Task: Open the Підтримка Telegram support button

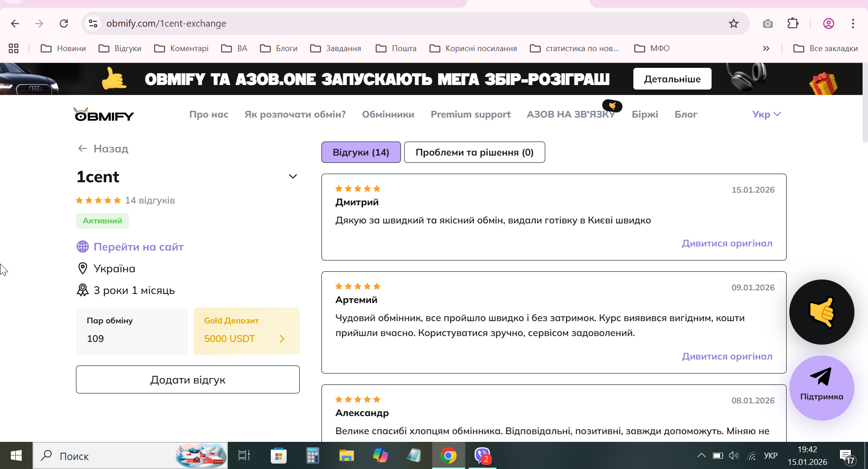Action: (821, 388)
